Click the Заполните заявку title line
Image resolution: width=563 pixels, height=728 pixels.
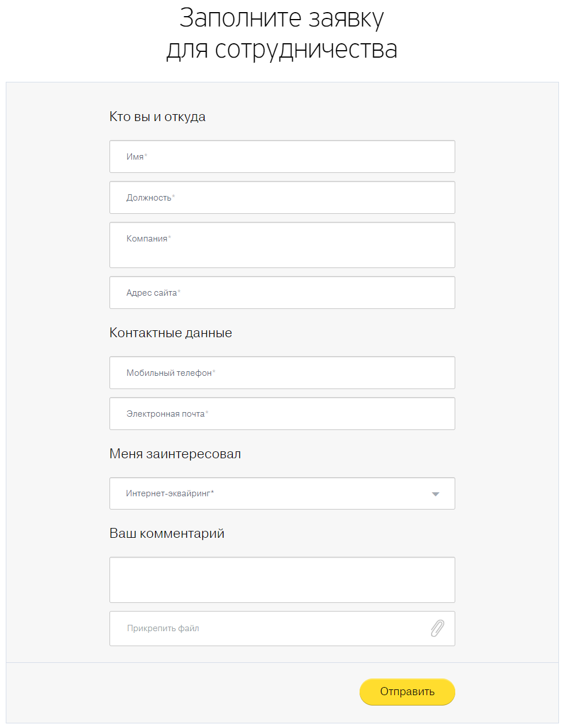(282, 18)
